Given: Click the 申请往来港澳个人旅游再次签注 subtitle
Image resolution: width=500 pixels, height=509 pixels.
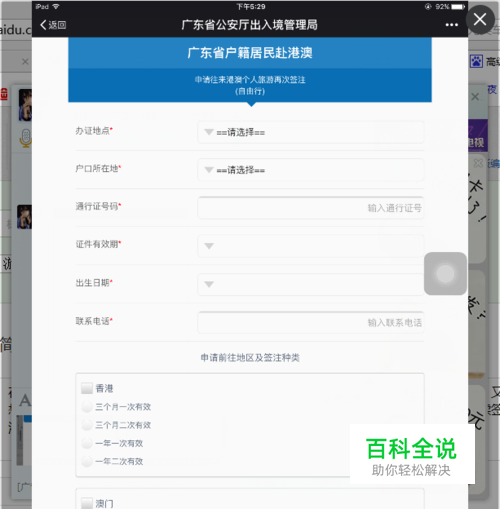Looking at the screenshot, I should pos(250,80).
